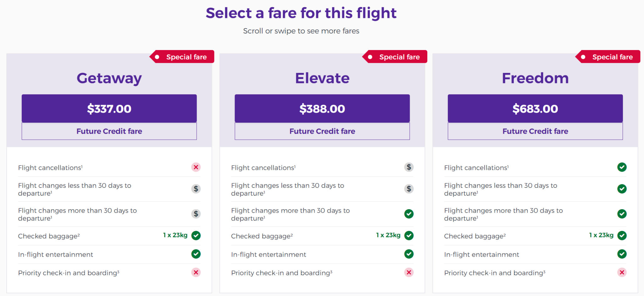Click the dollar icon on Getaway changes less than 30 days
This screenshot has height=296, width=644.
(196, 189)
